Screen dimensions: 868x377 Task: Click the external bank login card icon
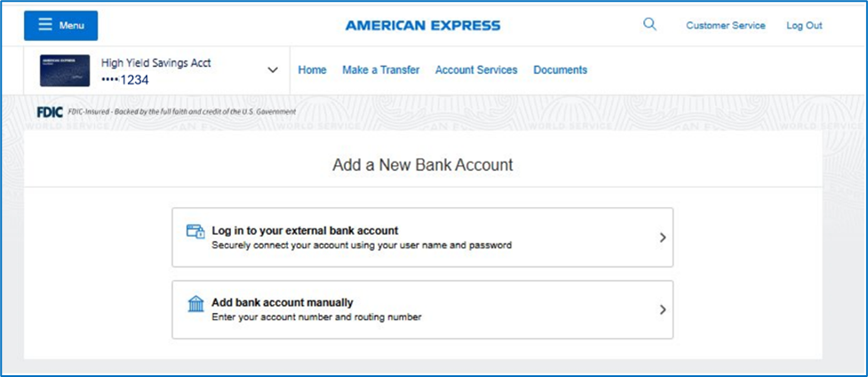pos(195,231)
